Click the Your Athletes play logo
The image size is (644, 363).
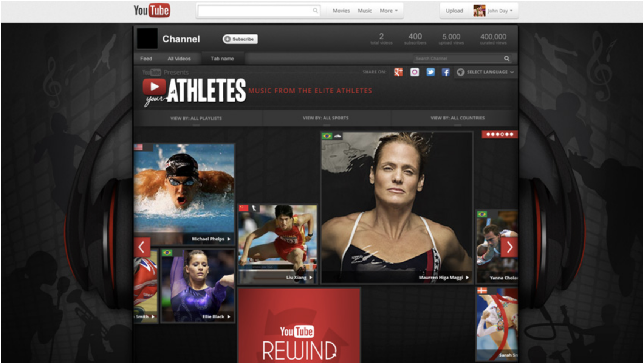154,87
